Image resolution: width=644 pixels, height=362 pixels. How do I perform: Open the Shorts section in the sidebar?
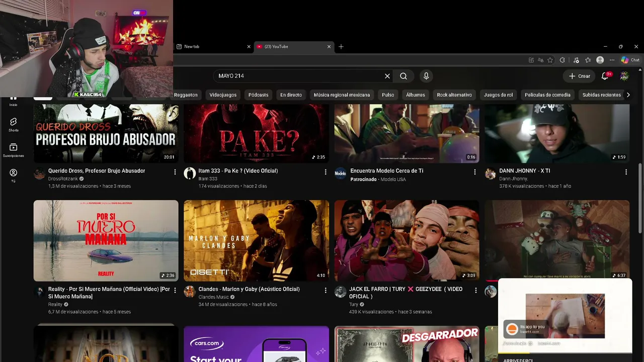tap(13, 124)
